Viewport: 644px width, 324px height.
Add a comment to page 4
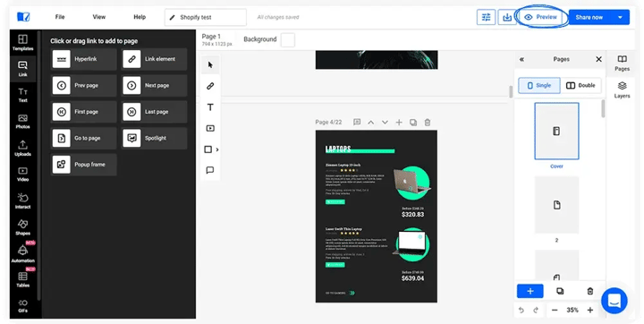(357, 122)
